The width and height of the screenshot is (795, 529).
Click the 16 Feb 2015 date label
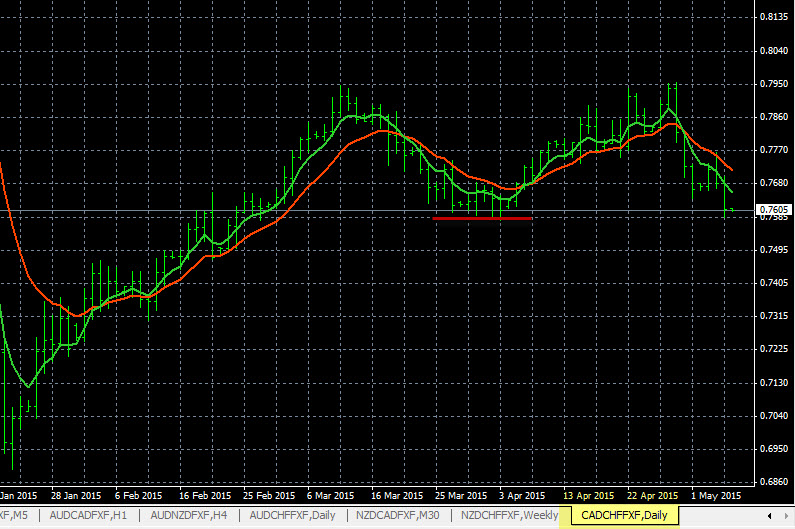click(205, 496)
